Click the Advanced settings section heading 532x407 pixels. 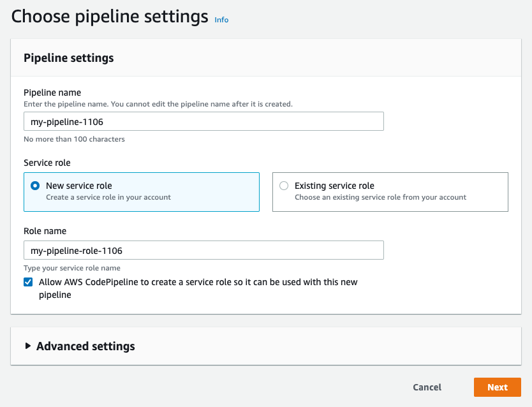85,346
